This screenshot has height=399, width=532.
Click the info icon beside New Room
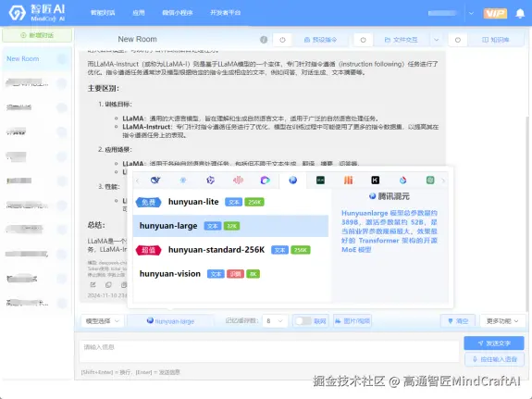point(264,40)
